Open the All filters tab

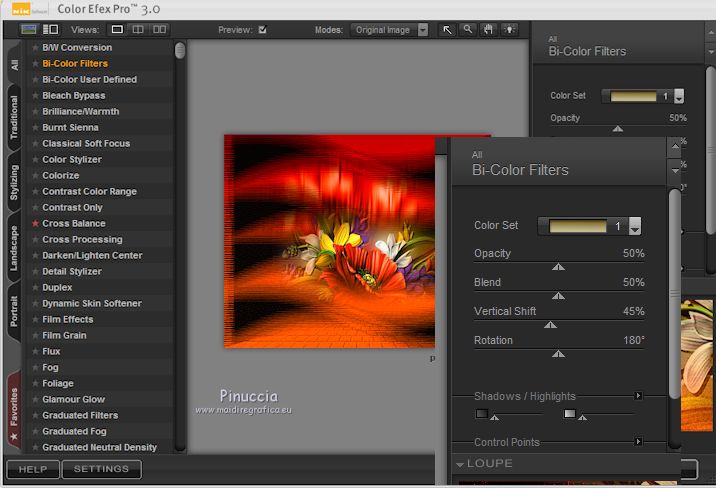point(15,64)
